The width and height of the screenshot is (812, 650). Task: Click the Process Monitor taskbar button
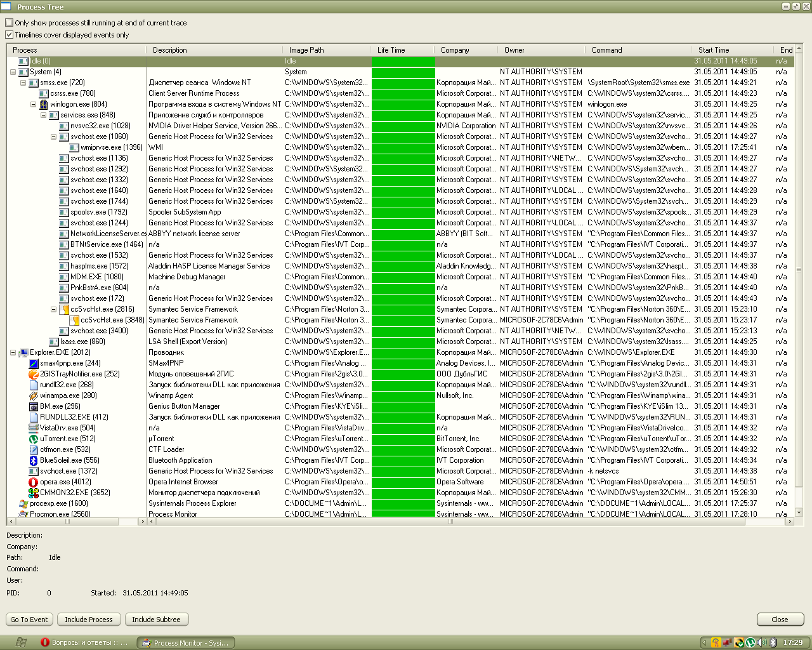point(187,642)
